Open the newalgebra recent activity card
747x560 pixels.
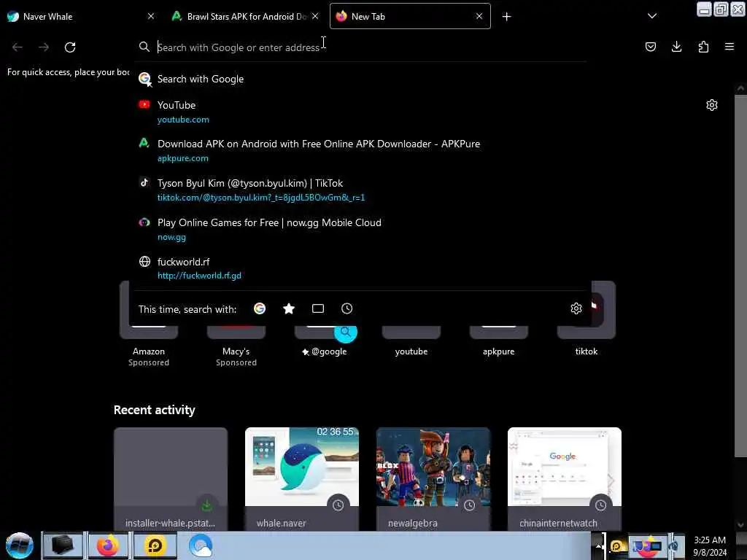point(433,479)
